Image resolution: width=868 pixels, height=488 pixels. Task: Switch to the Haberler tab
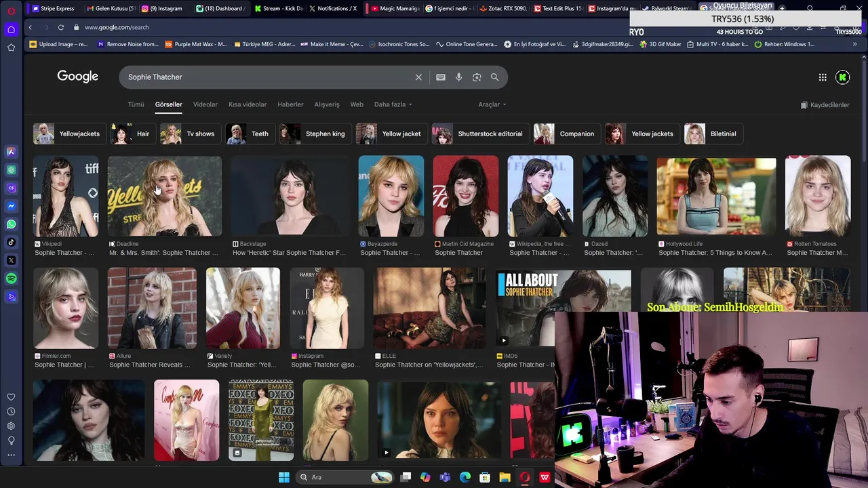pos(290,104)
